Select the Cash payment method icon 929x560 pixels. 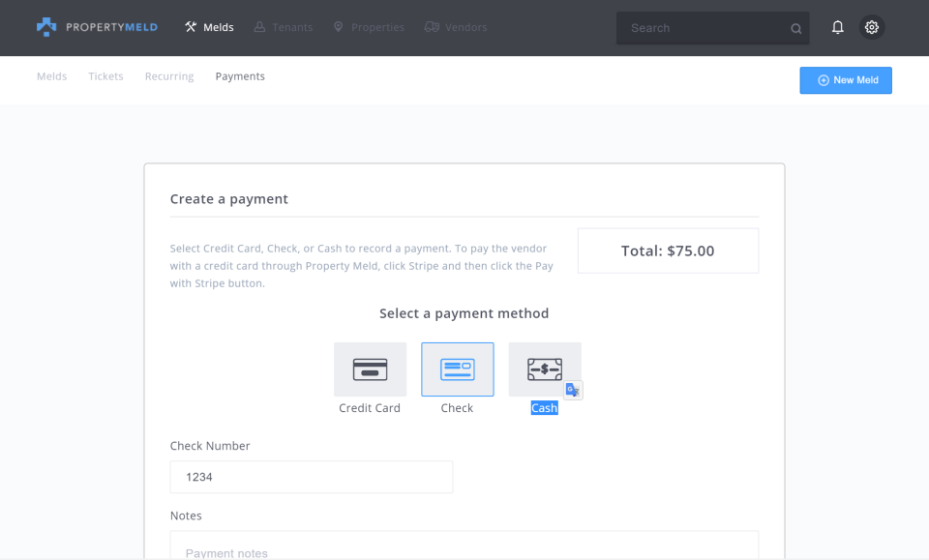click(544, 368)
